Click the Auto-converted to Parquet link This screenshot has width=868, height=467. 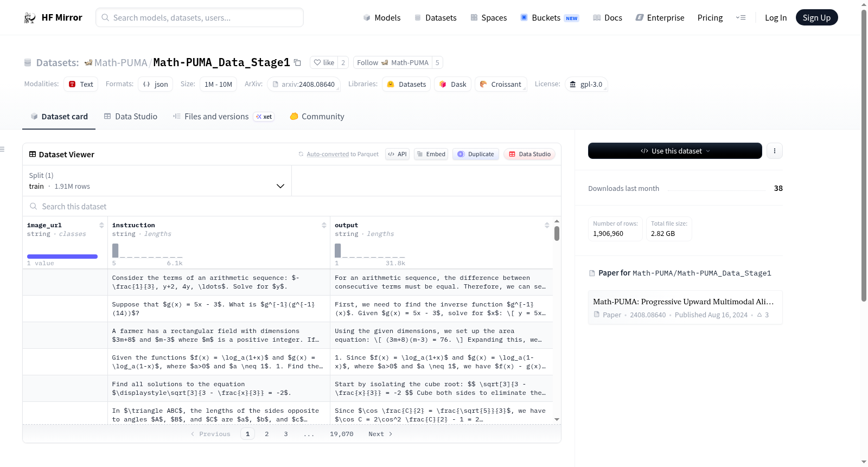(342, 154)
